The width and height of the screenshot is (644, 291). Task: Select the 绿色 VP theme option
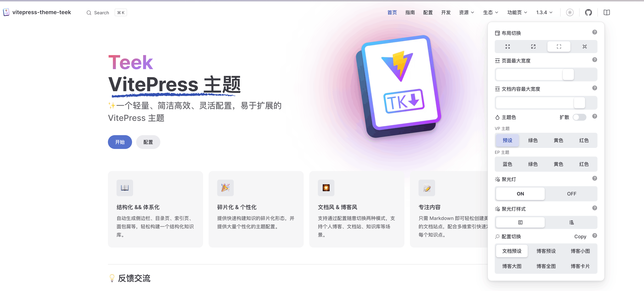[533, 140]
